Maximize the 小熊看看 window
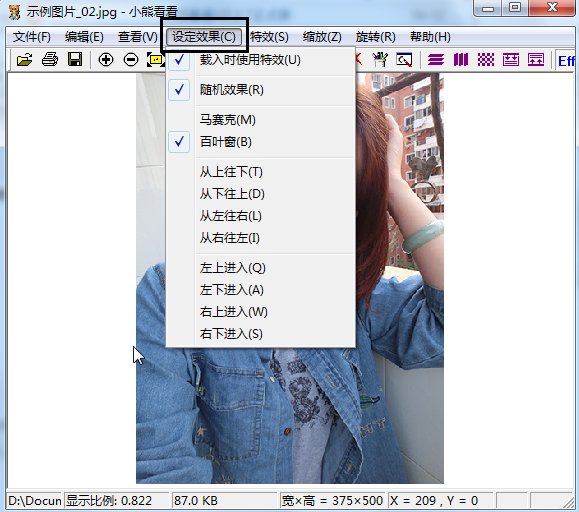This screenshot has height=512, width=579. pos(515,8)
